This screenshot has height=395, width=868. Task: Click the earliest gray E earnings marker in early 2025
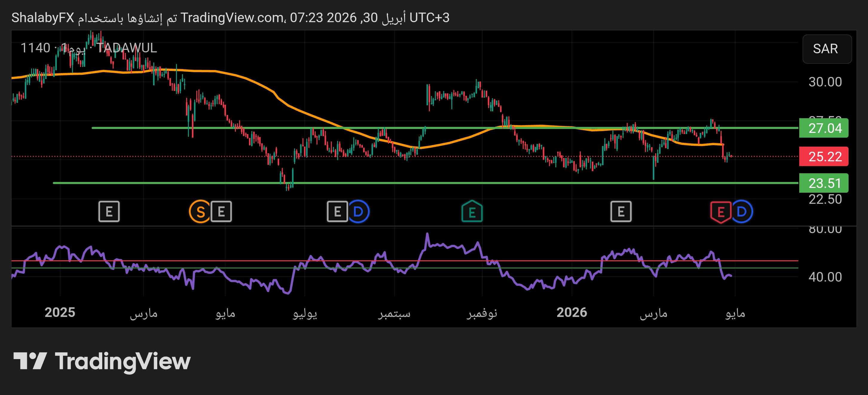click(109, 212)
